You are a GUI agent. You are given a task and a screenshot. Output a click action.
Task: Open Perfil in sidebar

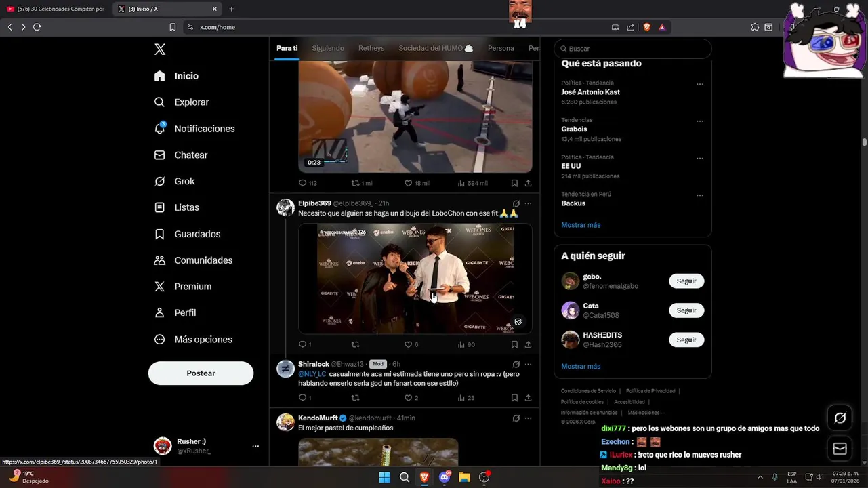tap(175, 313)
